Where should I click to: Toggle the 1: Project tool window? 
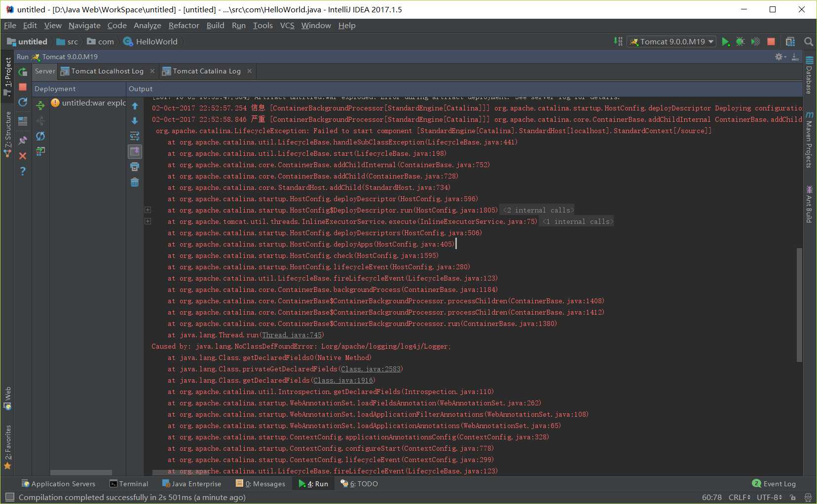[8, 76]
